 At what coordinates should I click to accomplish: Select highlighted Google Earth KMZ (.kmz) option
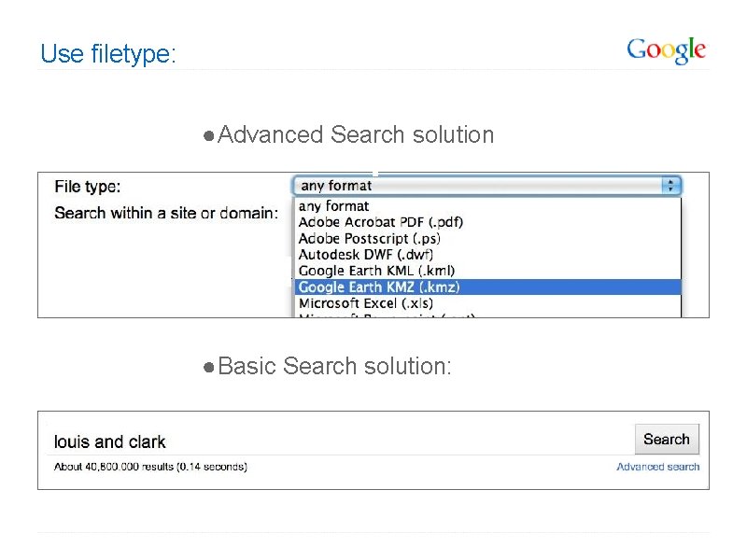point(378,287)
